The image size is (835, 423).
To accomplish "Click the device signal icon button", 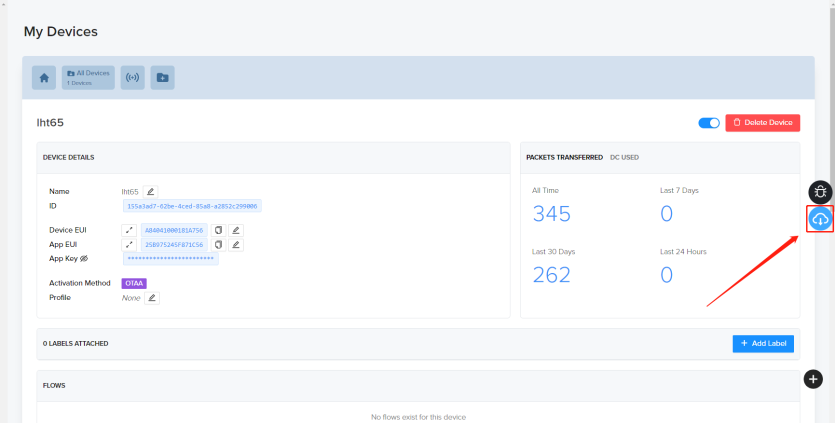I will pos(133,78).
